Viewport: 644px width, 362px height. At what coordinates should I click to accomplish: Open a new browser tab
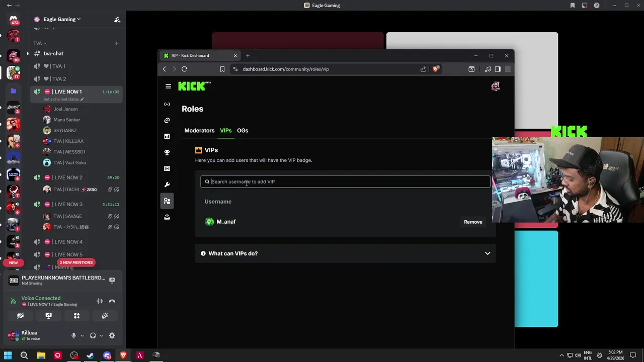[x=248, y=55]
